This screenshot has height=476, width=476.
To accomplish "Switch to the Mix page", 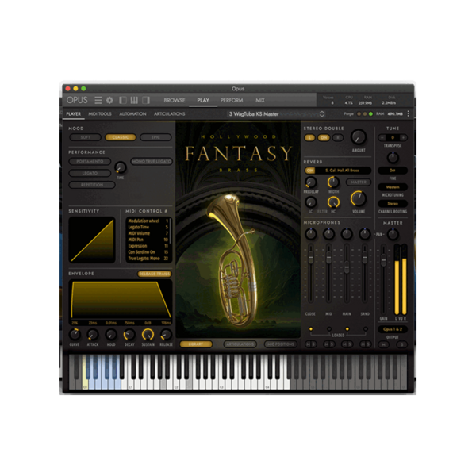I will (x=260, y=100).
